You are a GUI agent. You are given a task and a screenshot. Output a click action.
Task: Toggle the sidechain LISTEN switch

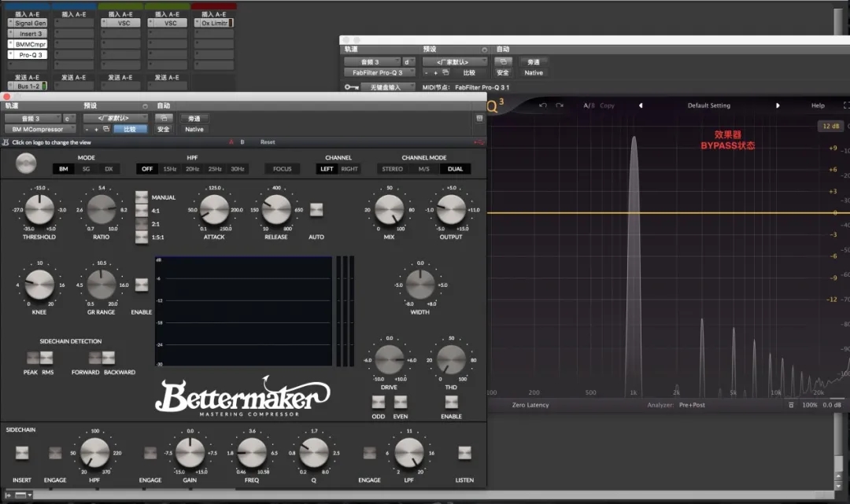464,453
